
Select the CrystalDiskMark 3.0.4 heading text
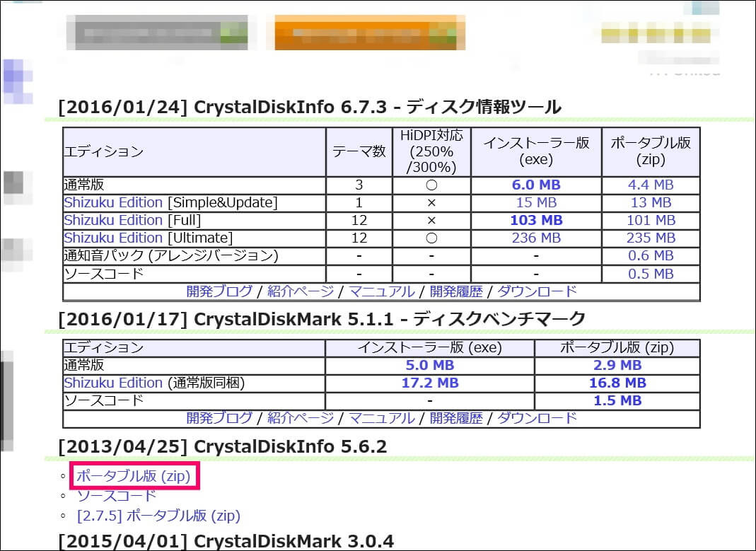(226, 541)
